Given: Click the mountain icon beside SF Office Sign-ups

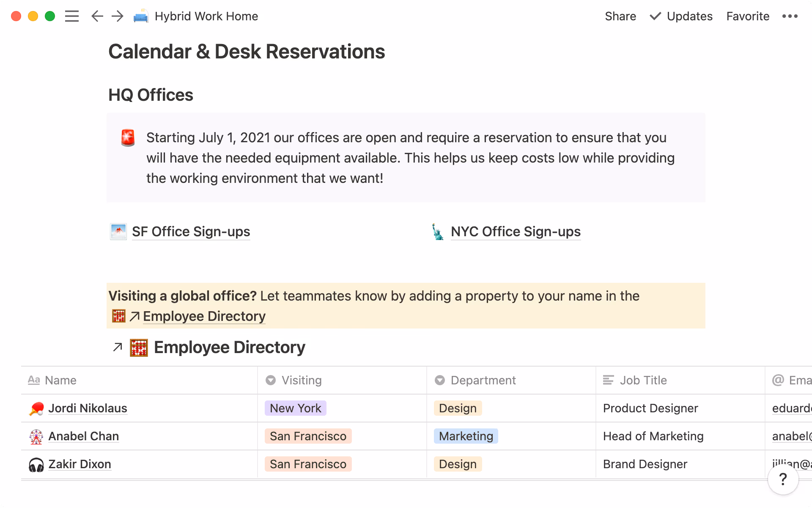Looking at the screenshot, I should tap(118, 232).
